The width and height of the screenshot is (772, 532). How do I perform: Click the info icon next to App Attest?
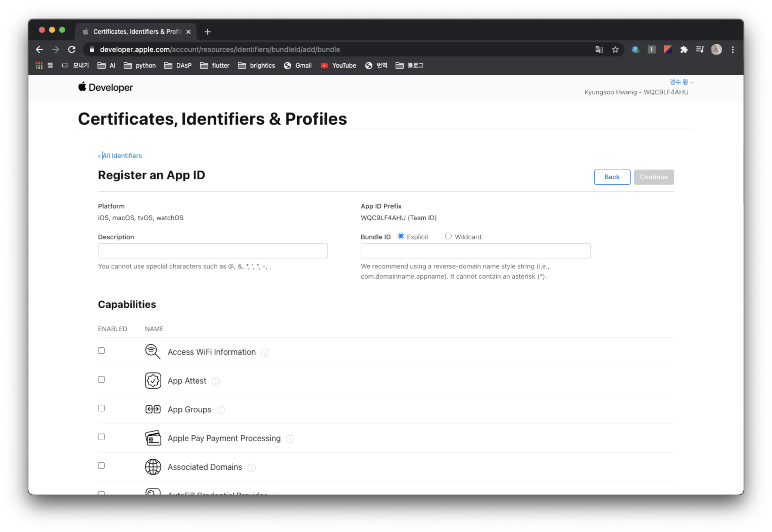pyautogui.click(x=216, y=381)
